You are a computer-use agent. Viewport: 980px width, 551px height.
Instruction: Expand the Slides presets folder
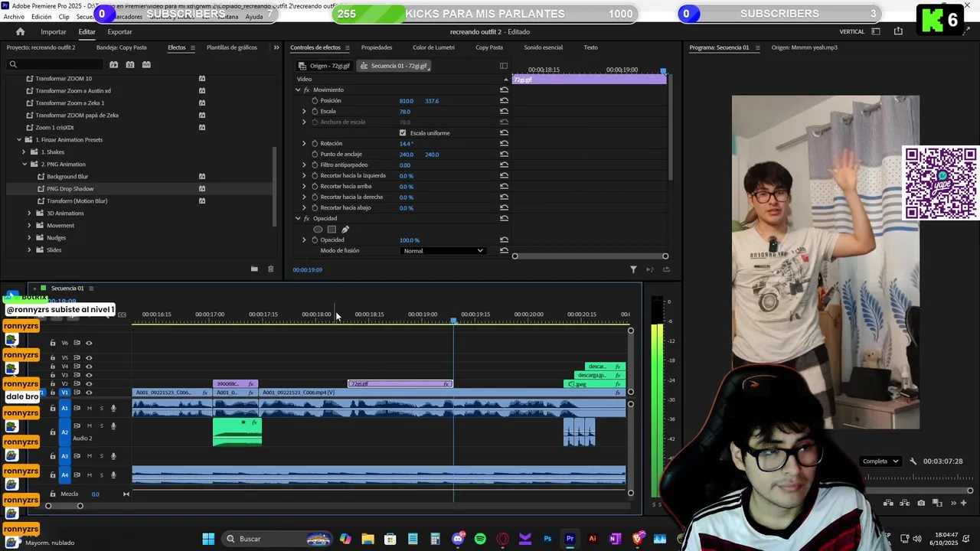[29, 249]
